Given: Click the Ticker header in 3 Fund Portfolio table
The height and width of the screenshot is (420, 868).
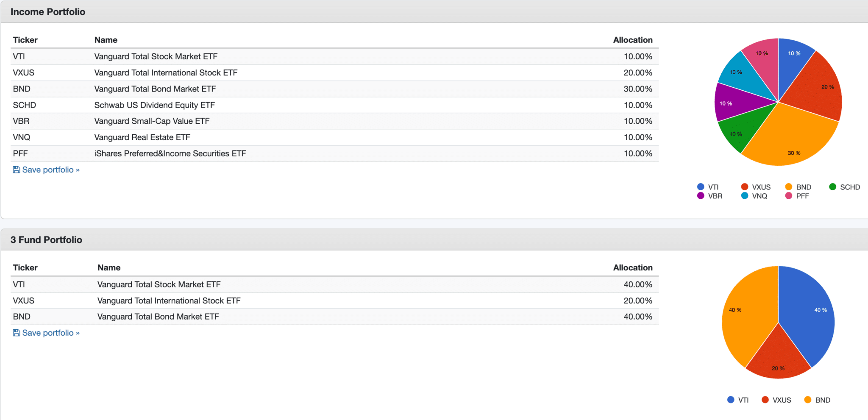Looking at the screenshot, I should click(x=25, y=267).
